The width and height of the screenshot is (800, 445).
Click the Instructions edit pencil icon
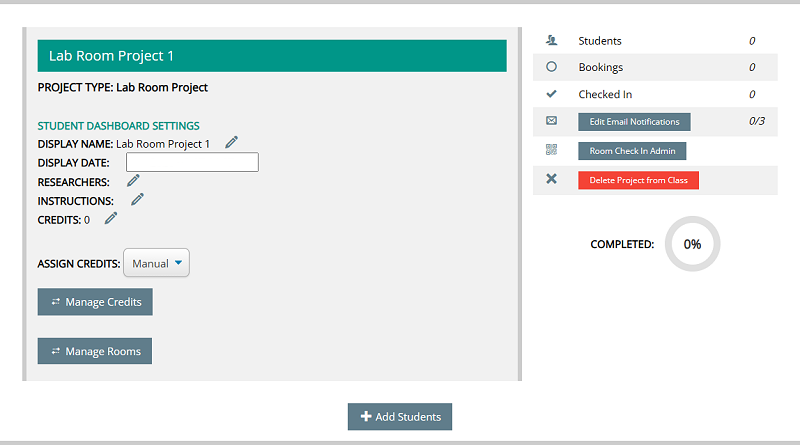(x=137, y=199)
